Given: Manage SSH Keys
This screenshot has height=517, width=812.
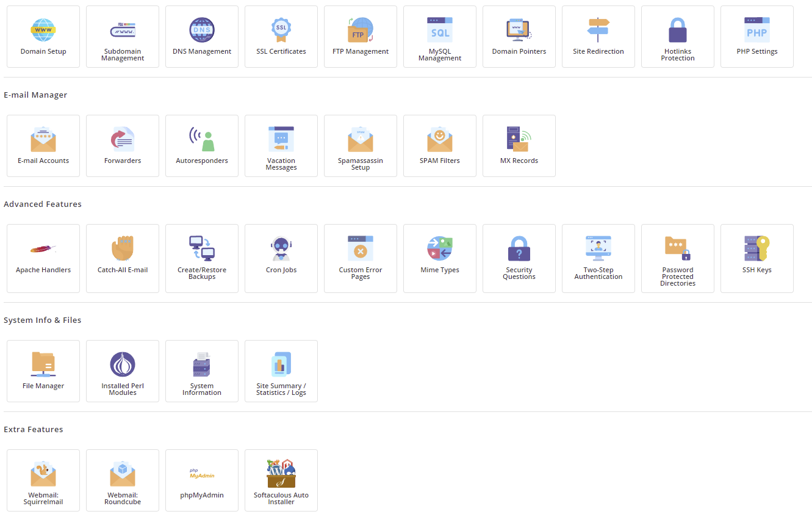Looking at the screenshot, I should point(756,258).
